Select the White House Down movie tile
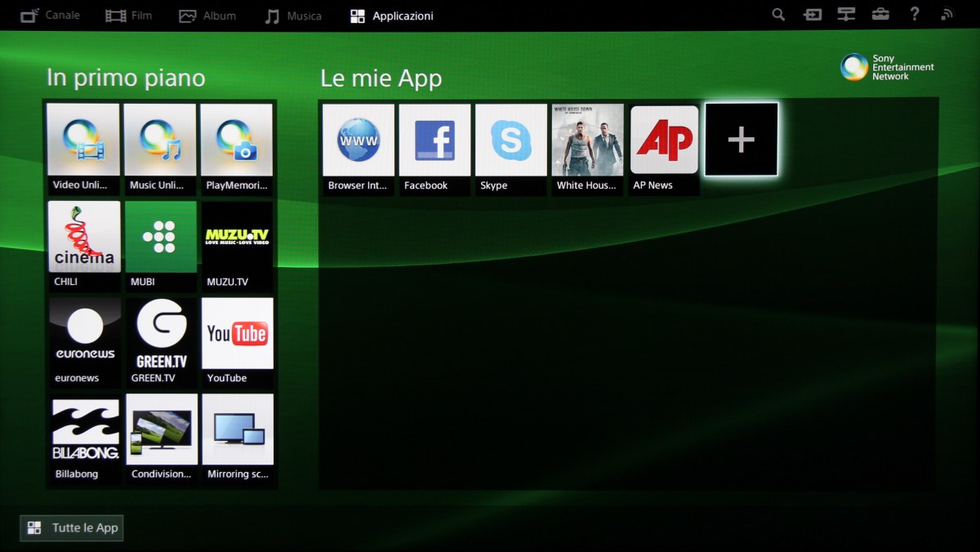980x552 pixels. (588, 149)
